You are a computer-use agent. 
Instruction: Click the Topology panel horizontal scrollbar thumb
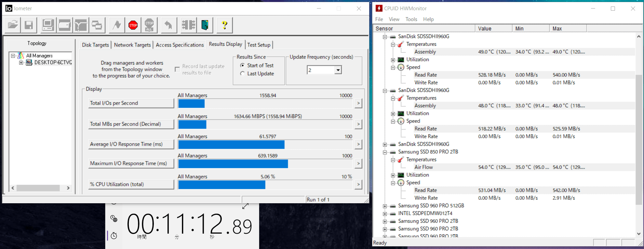click(38, 188)
